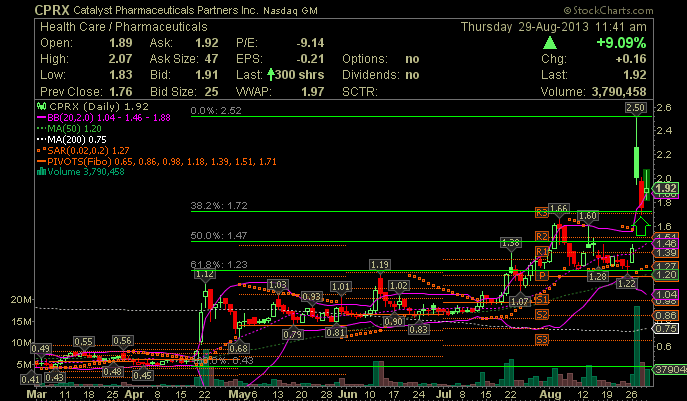Click the 2.50 high price label on chart
The height and width of the screenshot is (401, 687).
coord(634,106)
